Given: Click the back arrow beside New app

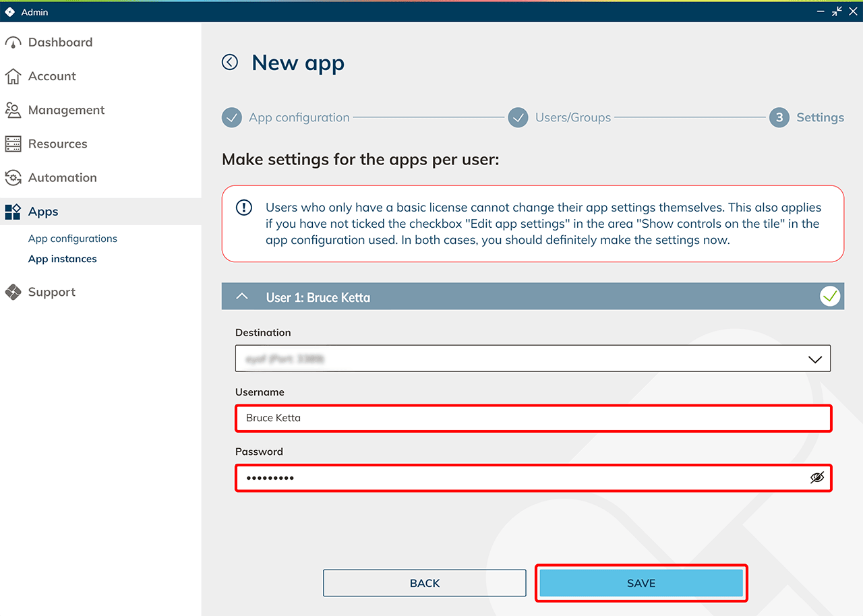Looking at the screenshot, I should 230,63.
